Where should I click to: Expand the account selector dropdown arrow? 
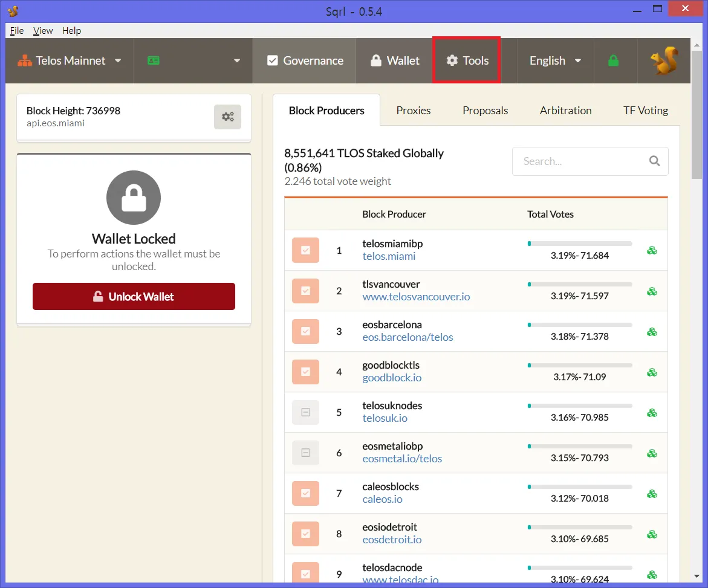pyautogui.click(x=236, y=60)
